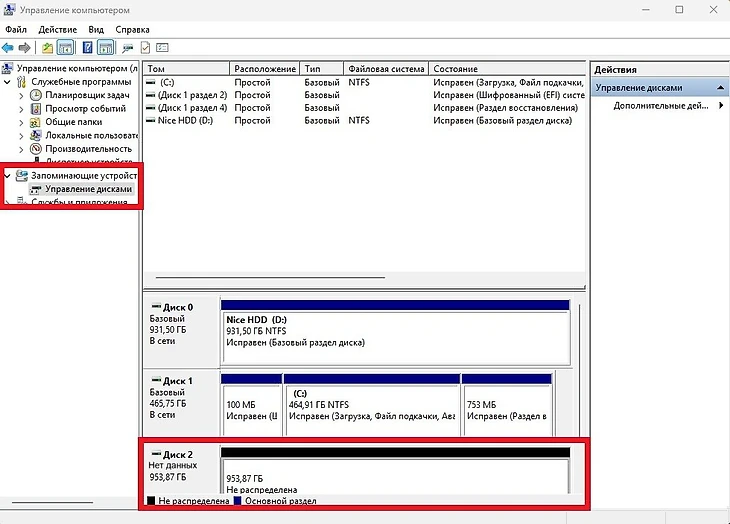Select the Nice HDD (D:) volume row
This screenshot has height=524, width=730.
tap(185, 120)
